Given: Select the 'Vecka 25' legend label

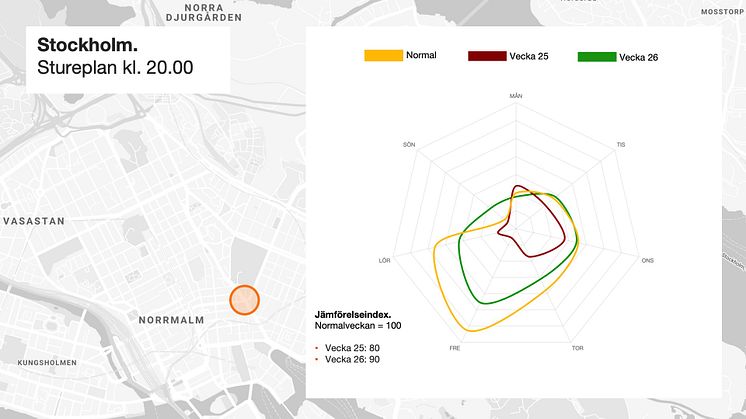Looking at the screenshot, I should click(x=529, y=56).
